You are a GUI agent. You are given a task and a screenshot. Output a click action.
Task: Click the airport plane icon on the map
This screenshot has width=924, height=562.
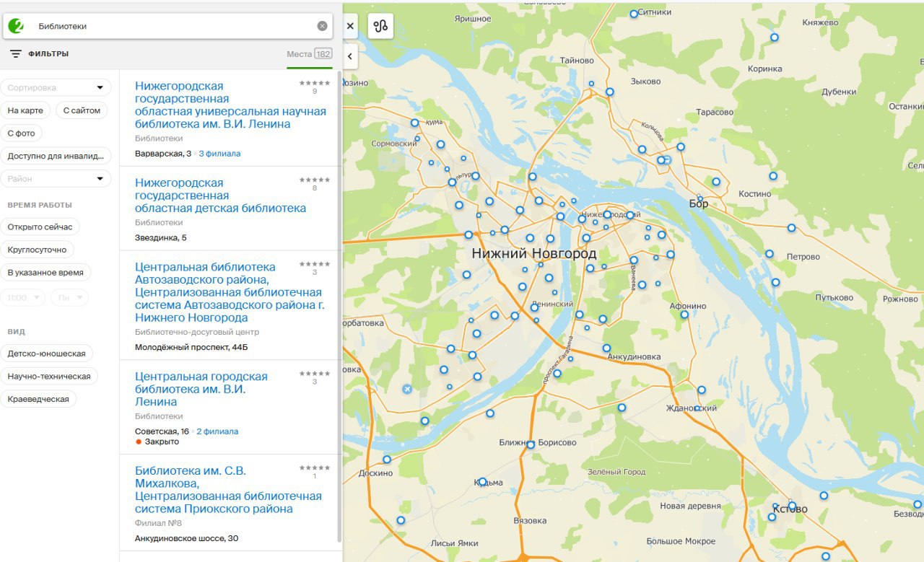click(408, 390)
